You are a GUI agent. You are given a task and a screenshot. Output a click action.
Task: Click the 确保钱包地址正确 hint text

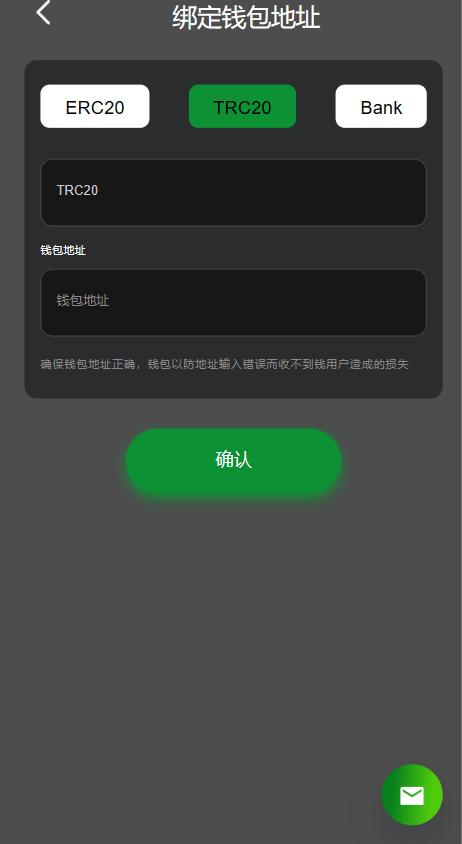pyautogui.click(x=225, y=364)
